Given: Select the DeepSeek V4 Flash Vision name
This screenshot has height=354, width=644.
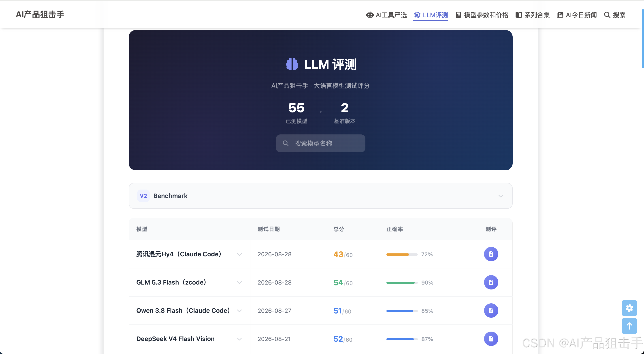Looking at the screenshot, I should (175, 339).
